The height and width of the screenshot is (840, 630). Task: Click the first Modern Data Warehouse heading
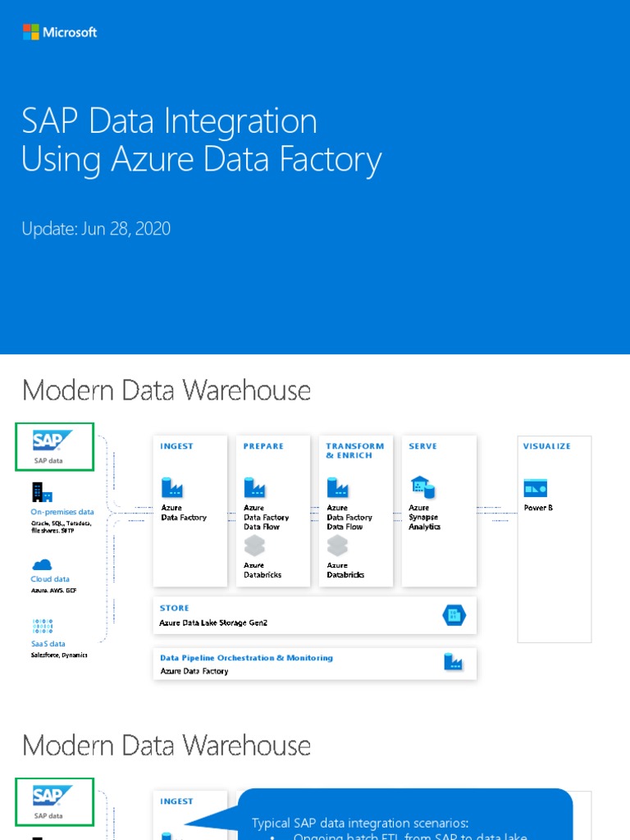(x=167, y=390)
